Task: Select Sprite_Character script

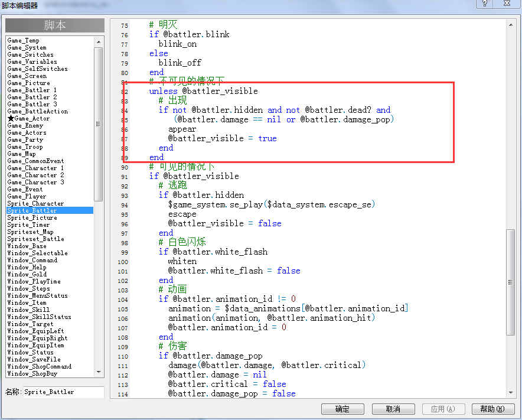Action: [35, 204]
